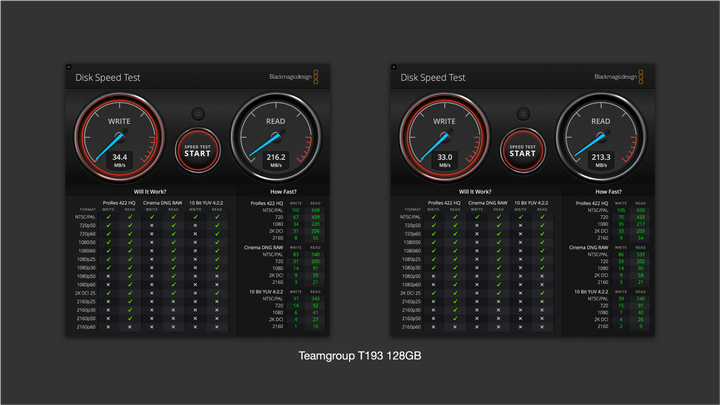Screen dimensions: 720x405
Task: Close the right Disk Speed Test window
Action: coord(394,67)
